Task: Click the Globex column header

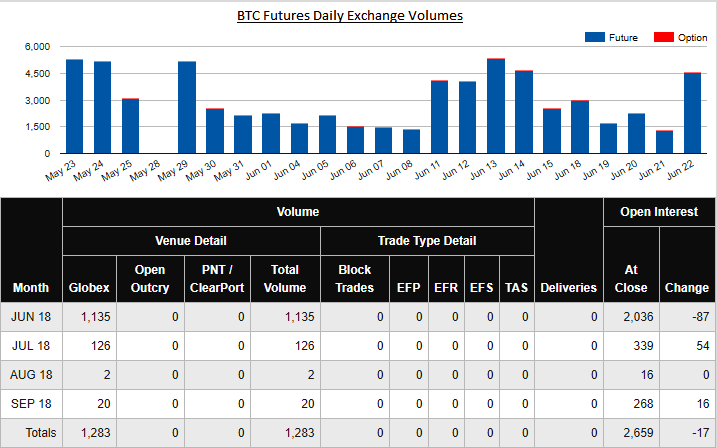Action: point(90,288)
